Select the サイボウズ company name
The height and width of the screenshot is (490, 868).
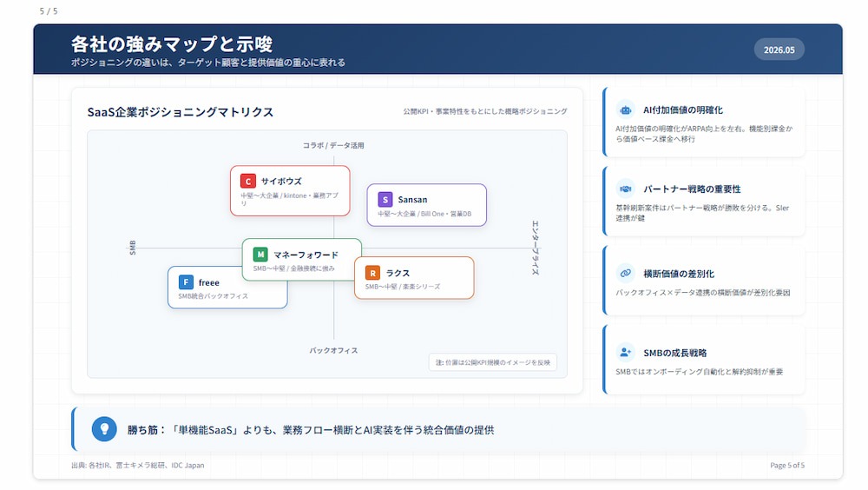(x=281, y=182)
